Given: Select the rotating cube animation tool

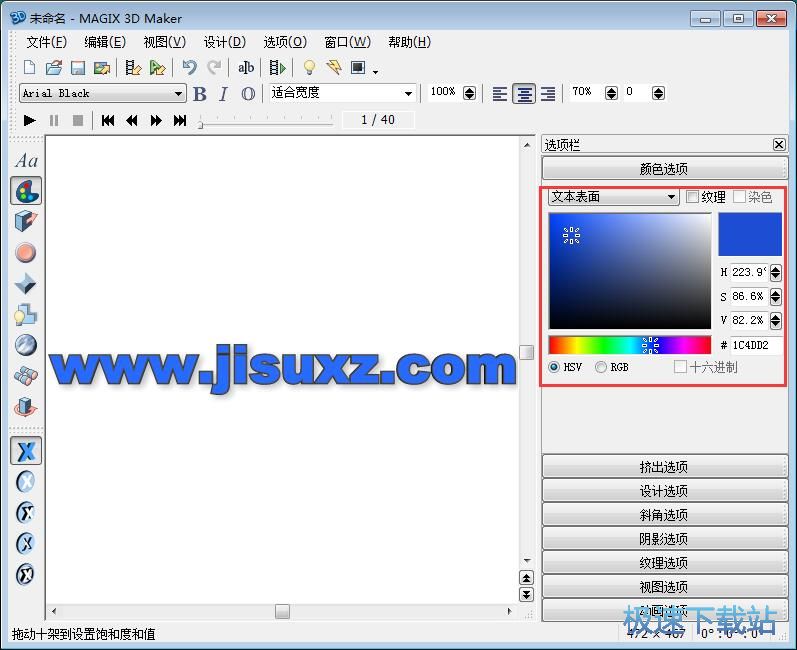Looking at the screenshot, I should pos(25,407).
